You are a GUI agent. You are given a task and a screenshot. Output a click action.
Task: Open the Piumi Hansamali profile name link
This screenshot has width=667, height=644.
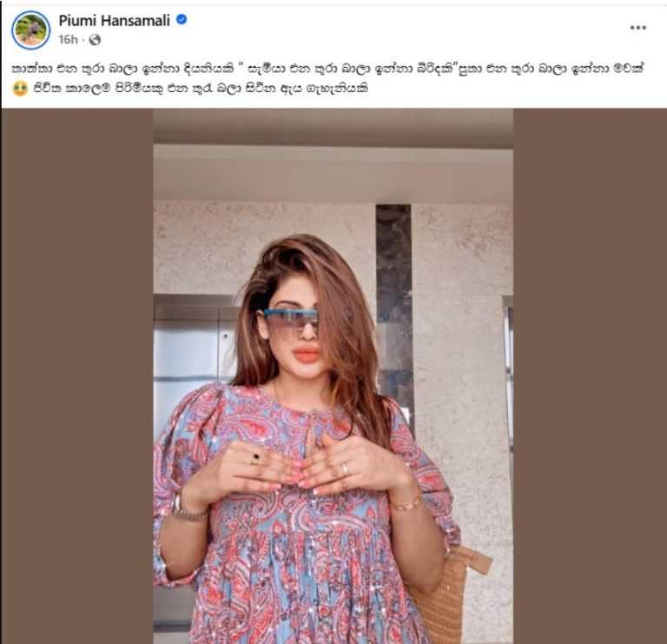pos(114,20)
